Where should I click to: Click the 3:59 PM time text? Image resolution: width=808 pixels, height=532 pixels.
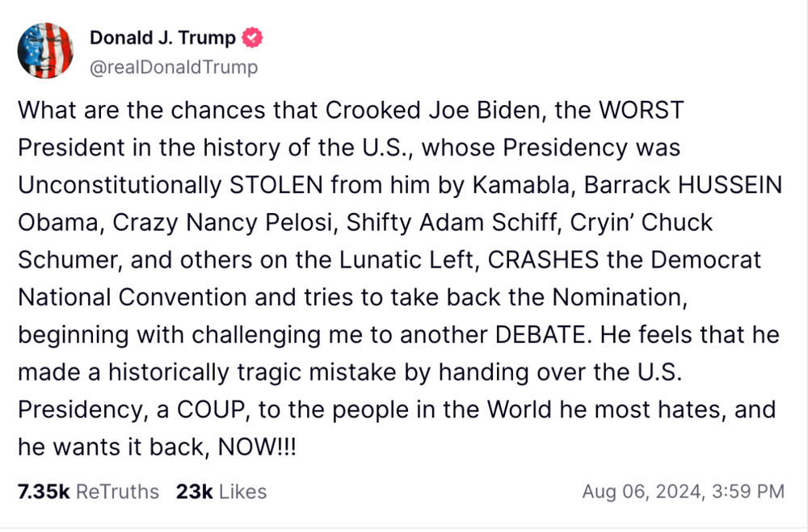pos(748,492)
